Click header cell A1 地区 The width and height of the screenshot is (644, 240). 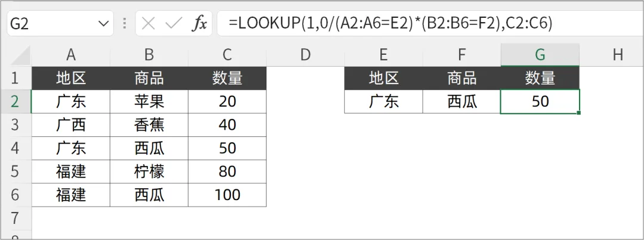click(x=71, y=78)
